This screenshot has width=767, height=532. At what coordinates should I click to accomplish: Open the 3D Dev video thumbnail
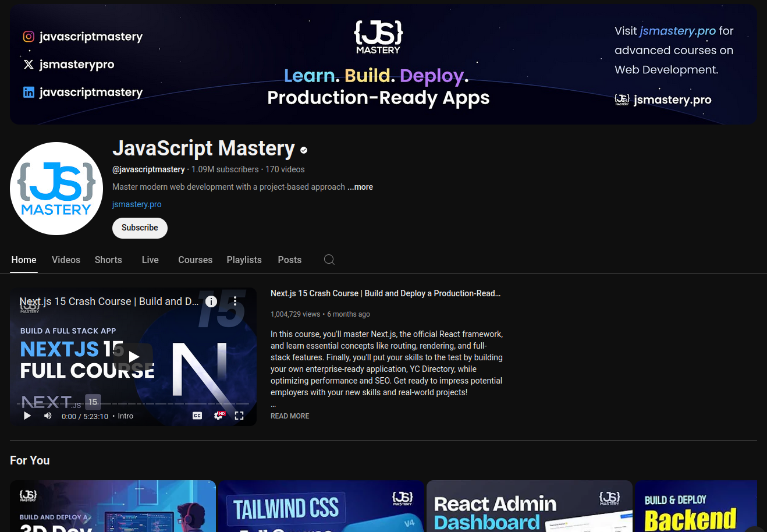pos(113,506)
